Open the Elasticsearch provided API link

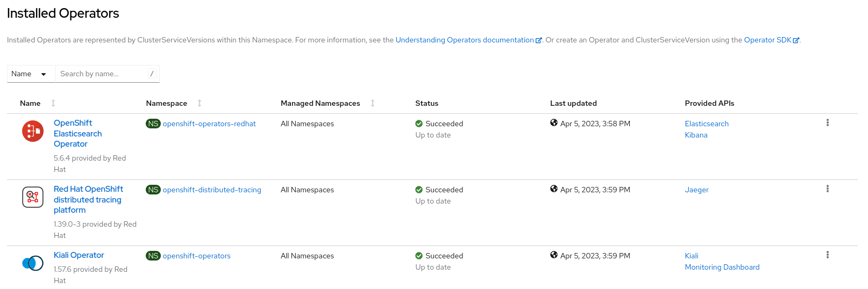[x=707, y=124]
